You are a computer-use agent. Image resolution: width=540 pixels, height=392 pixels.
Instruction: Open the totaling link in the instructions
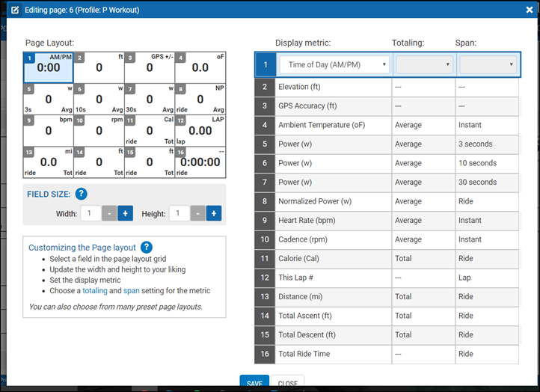coord(95,290)
